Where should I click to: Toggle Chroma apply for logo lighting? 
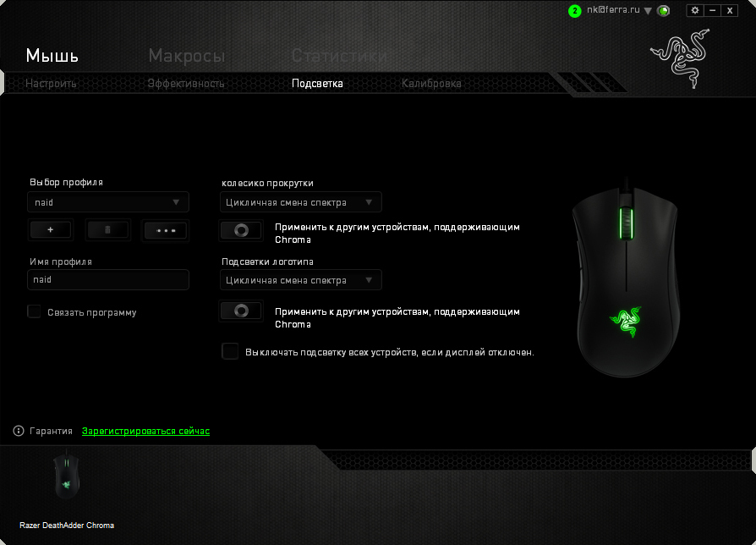tap(241, 311)
